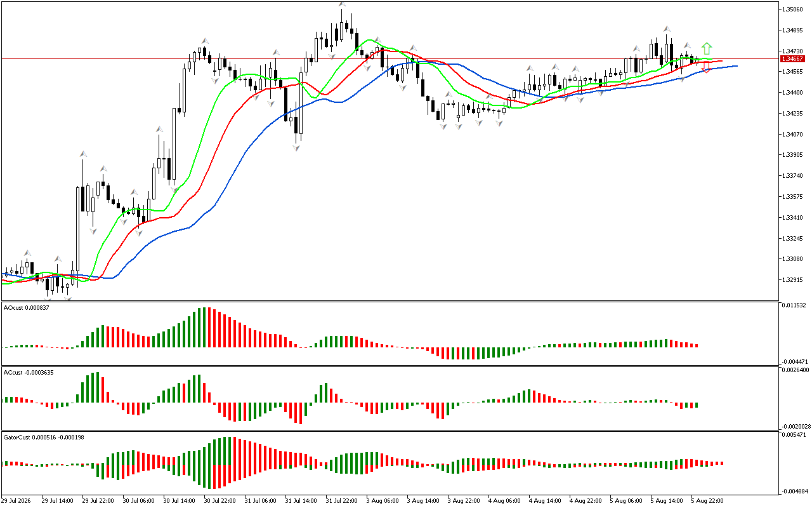812x508 pixels.
Task: Click the 1.33245 price scale label
Action: tap(794, 239)
